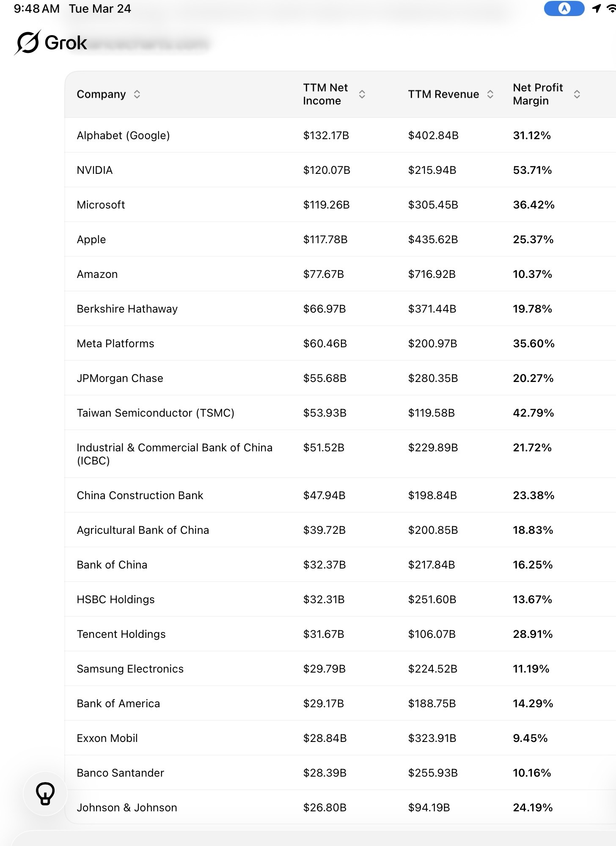Select the Johnson & Johnson row
The height and width of the screenshot is (846, 616).
tap(126, 808)
